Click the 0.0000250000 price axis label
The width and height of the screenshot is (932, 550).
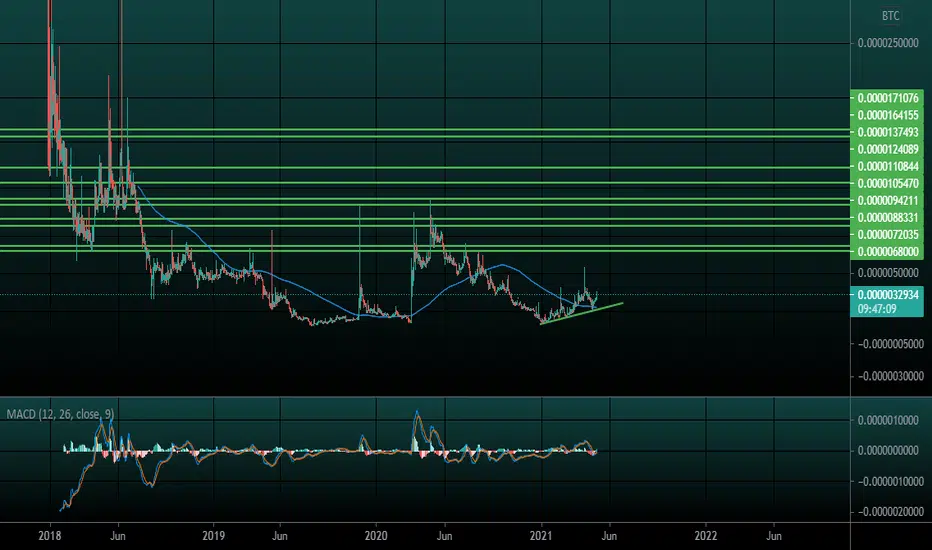pyautogui.click(x=888, y=43)
